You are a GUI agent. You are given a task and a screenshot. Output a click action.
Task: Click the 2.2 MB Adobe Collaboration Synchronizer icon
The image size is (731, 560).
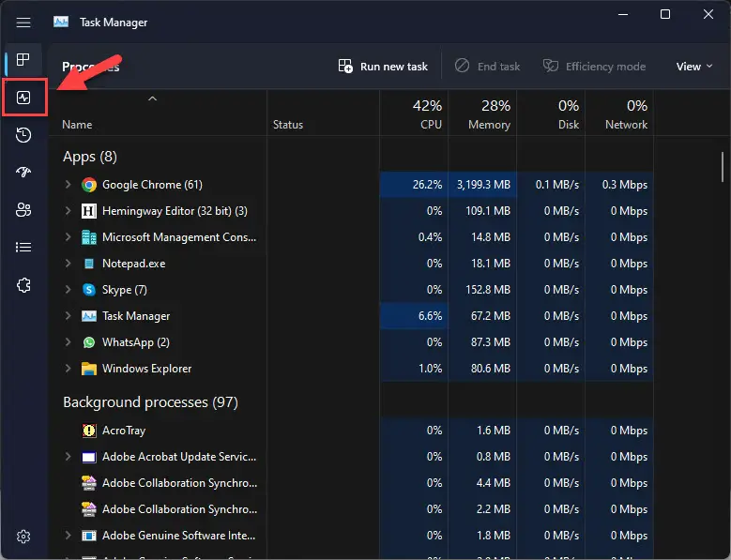point(88,509)
